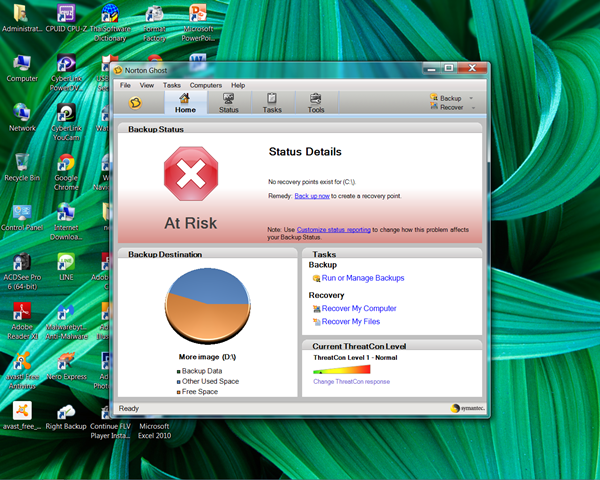Select the CyberLink PowerDVD desktop icon
The width and height of the screenshot is (600, 480).
point(66,73)
